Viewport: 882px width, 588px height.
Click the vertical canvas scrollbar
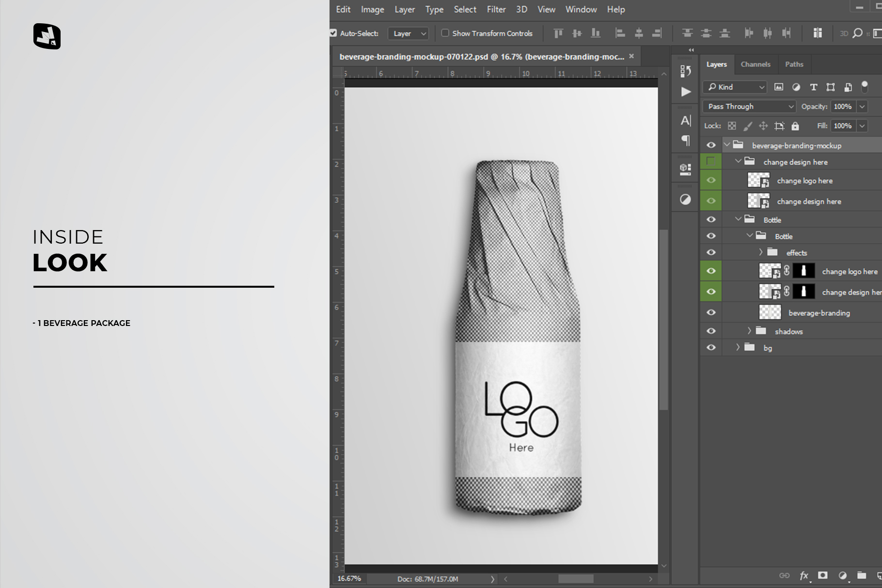pyautogui.click(x=663, y=320)
